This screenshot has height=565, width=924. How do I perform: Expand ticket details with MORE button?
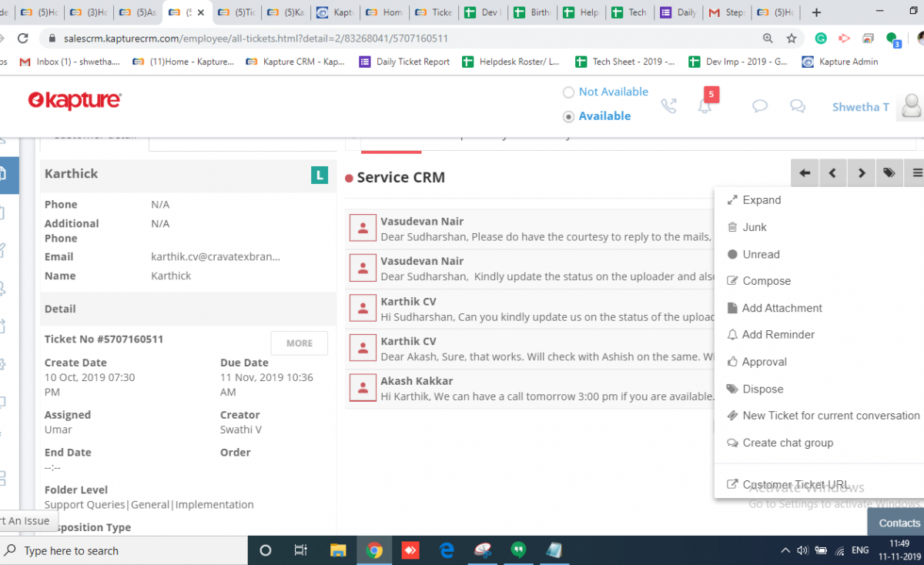point(300,343)
